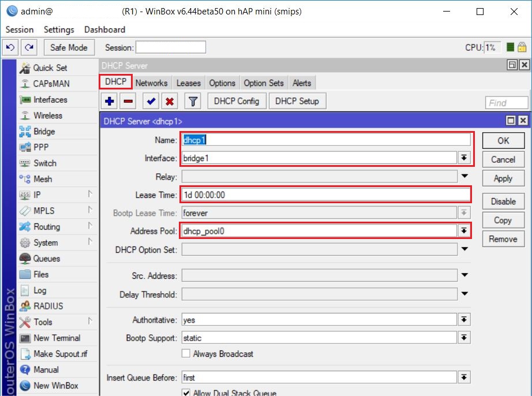This screenshot has height=396, width=532.
Task: Remove entry with red minus icon
Action: (128, 101)
